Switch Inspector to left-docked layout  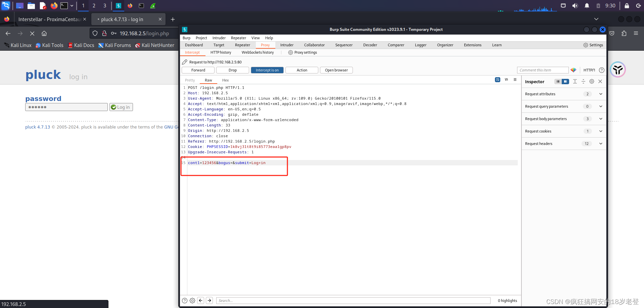click(558, 82)
